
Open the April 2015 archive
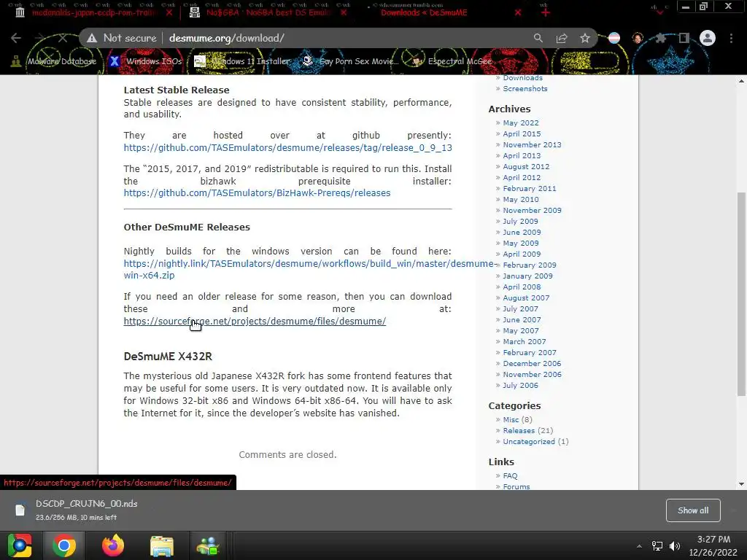click(522, 134)
